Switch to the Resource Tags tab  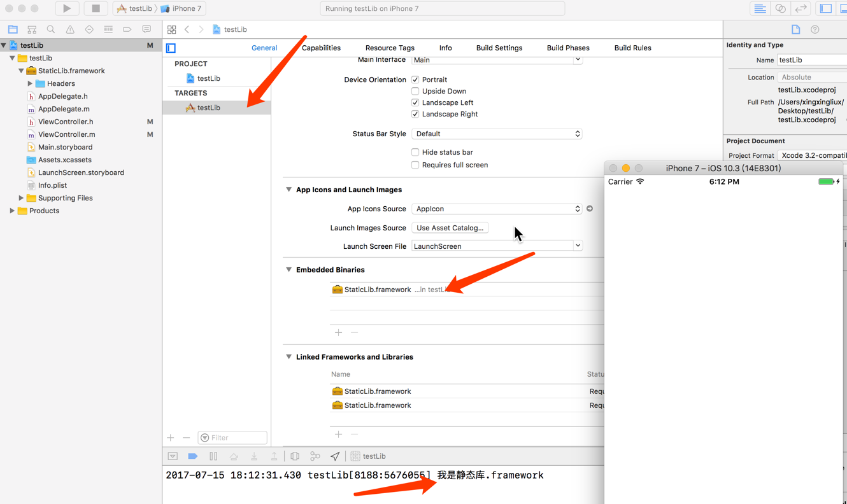(390, 48)
